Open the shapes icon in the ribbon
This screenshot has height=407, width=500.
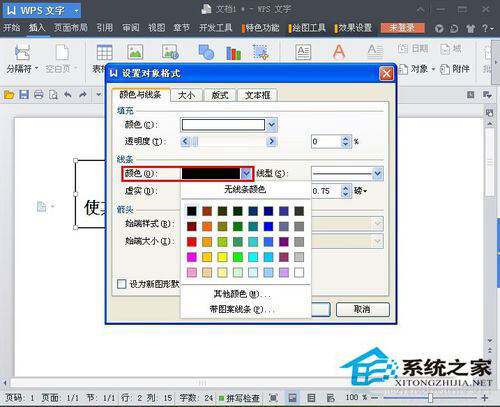coord(206,52)
